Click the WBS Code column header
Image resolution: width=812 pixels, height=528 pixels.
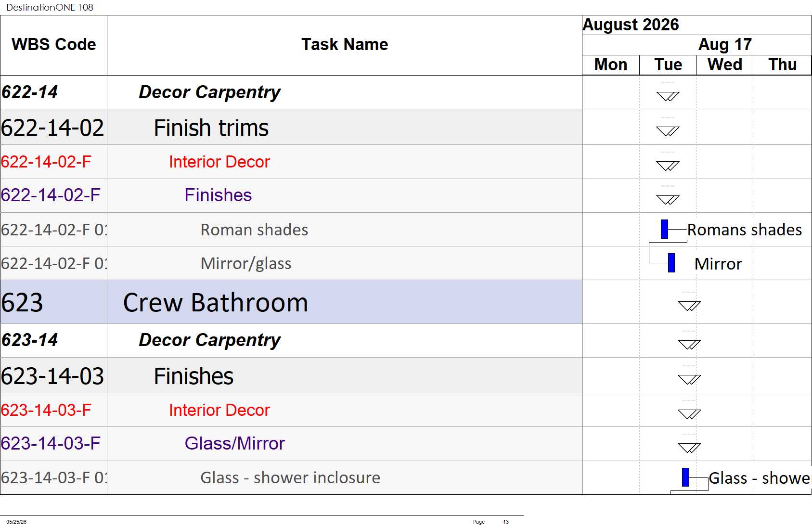[x=53, y=45]
